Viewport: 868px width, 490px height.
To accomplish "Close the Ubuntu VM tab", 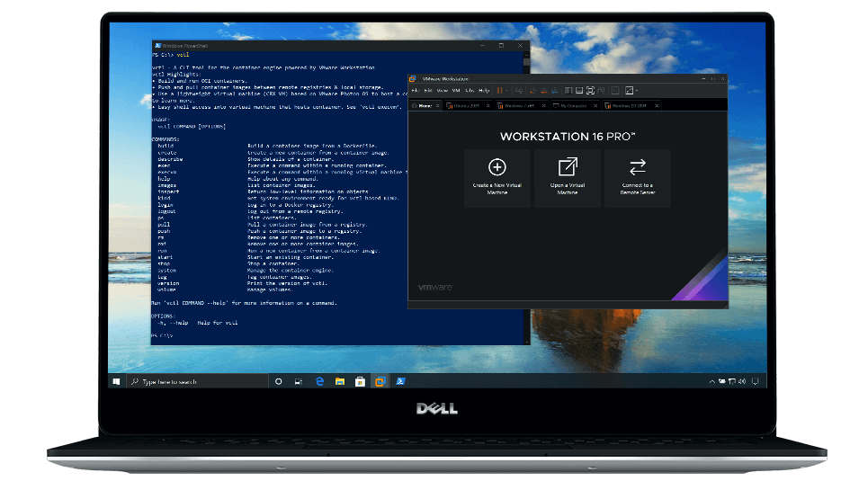I will [488, 105].
